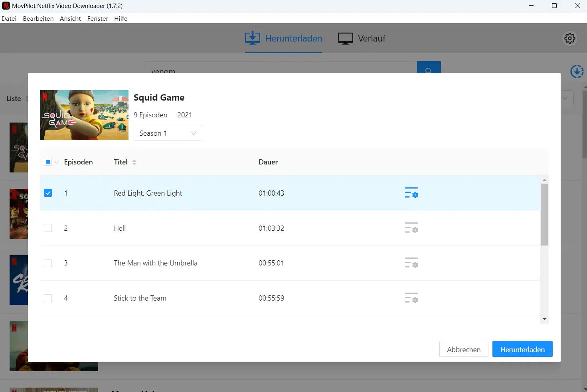Click the blue Herunterladen button
This screenshot has width=587, height=392.
coord(522,349)
